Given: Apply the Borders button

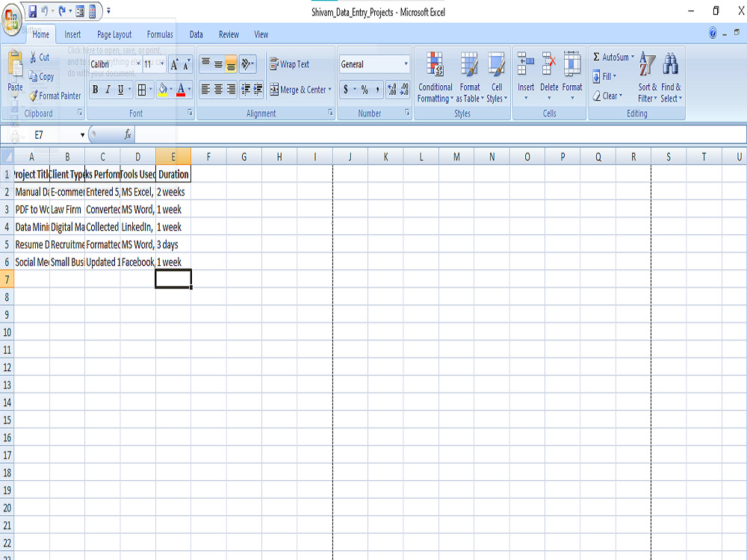Looking at the screenshot, I should tap(141, 90).
